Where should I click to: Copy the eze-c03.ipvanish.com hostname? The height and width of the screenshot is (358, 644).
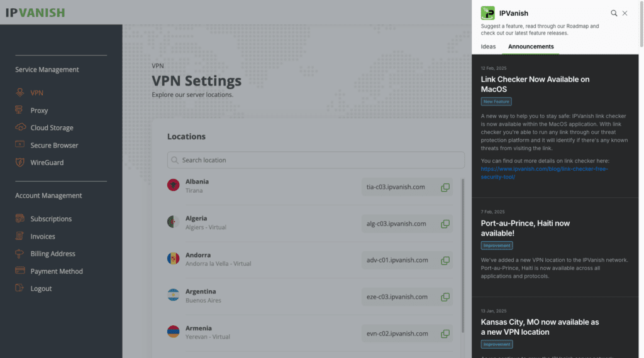point(445,297)
